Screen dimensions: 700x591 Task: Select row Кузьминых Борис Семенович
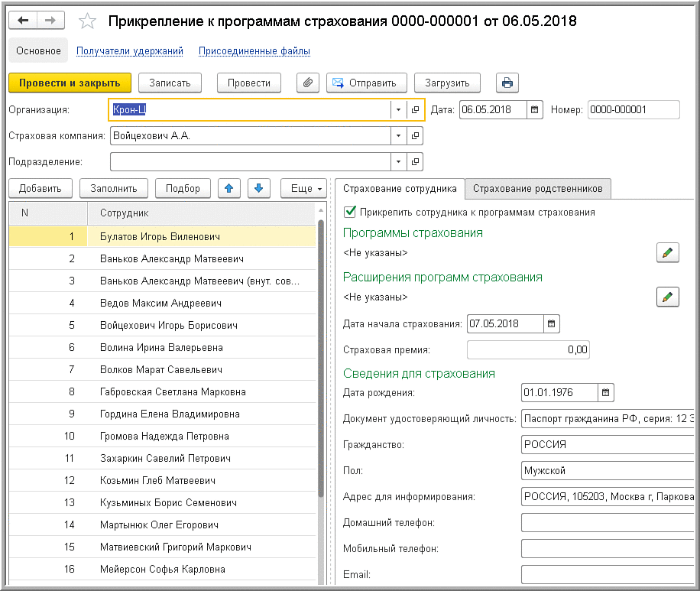tap(162, 502)
